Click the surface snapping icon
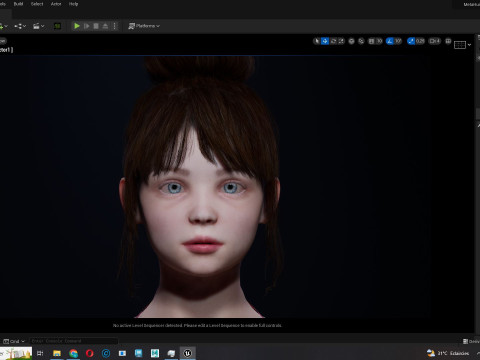Viewport: 480px width, 360px height. coord(361,41)
